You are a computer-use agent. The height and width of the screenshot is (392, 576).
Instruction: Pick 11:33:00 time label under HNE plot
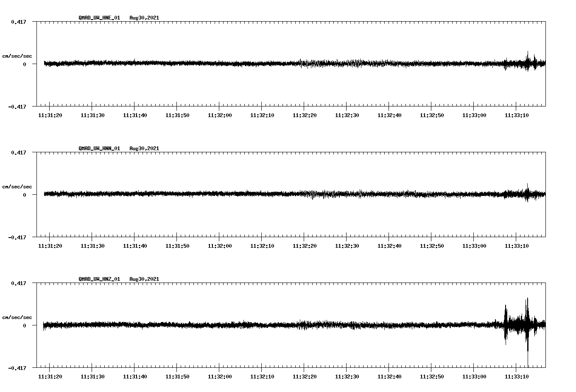point(474,115)
